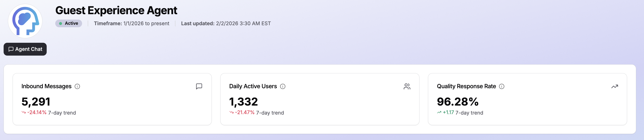The height and width of the screenshot is (140, 644).
Task: Show info tooltip for Quality Response Rate
Action: point(502,86)
